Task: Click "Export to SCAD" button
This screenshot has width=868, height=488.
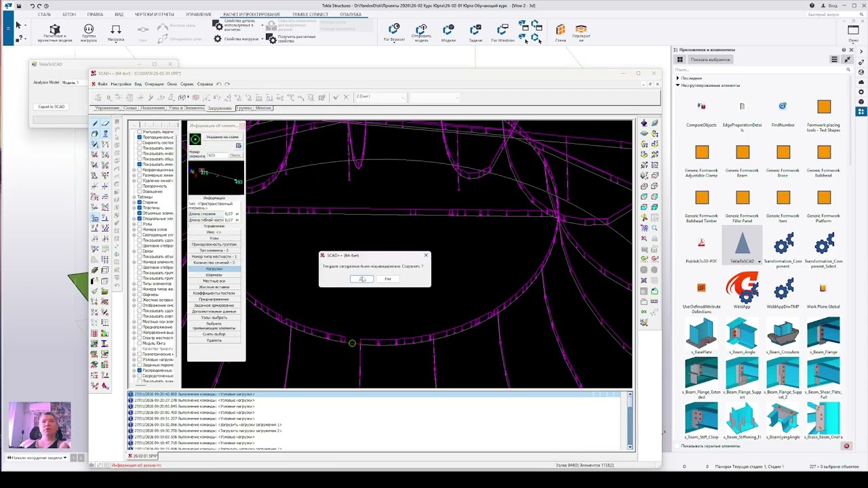Action: click(x=52, y=107)
